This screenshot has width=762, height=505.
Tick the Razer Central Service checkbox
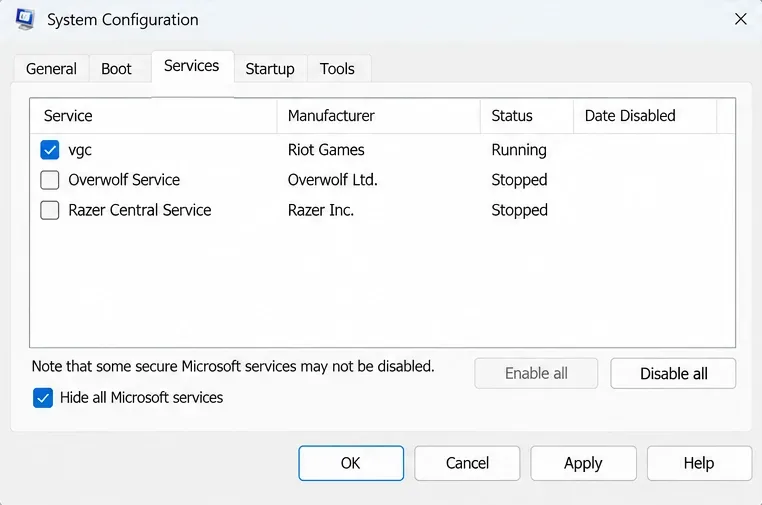[50, 210]
